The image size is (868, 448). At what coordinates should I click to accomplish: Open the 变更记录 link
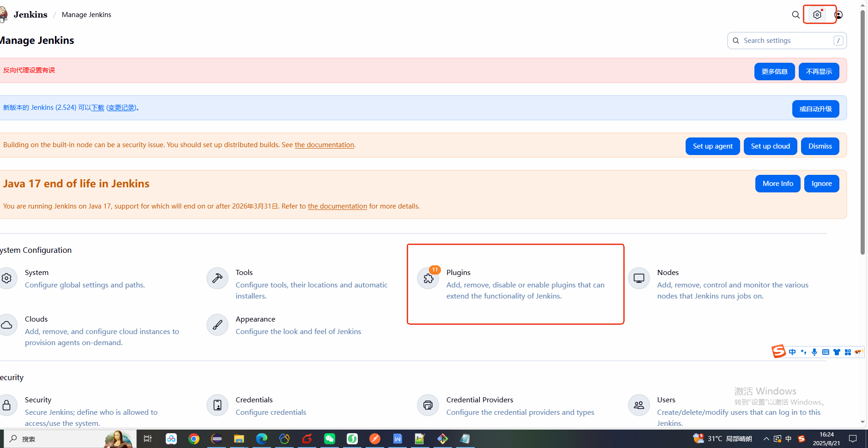pos(122,108)
